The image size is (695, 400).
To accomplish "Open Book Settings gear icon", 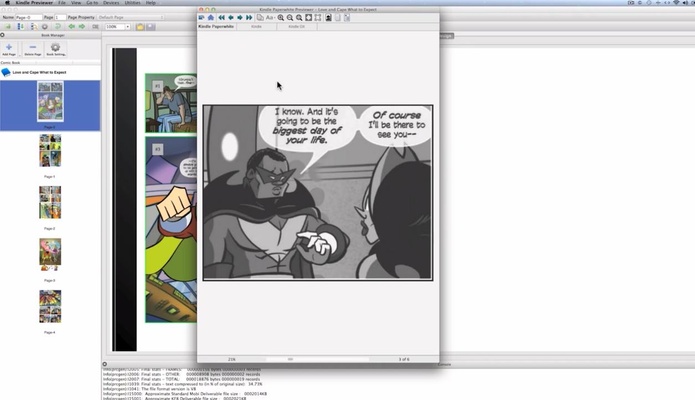I will 55,47.
